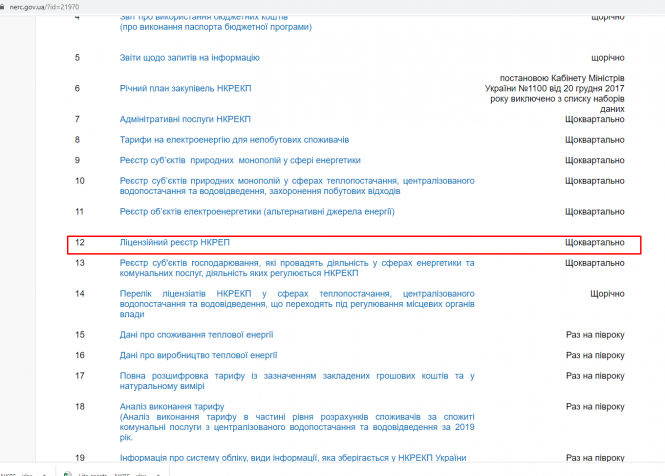Screen dimensions: 665x476
Task: Open 'Дані про виробництво теплової енергії' link
Action: (x=198, y=355)
